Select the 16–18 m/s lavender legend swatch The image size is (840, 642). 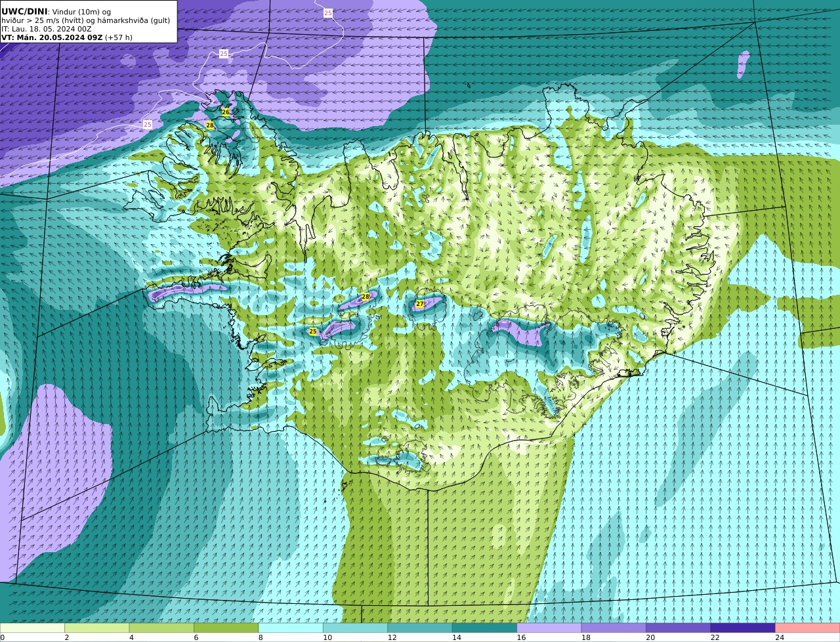coord(549,628)
